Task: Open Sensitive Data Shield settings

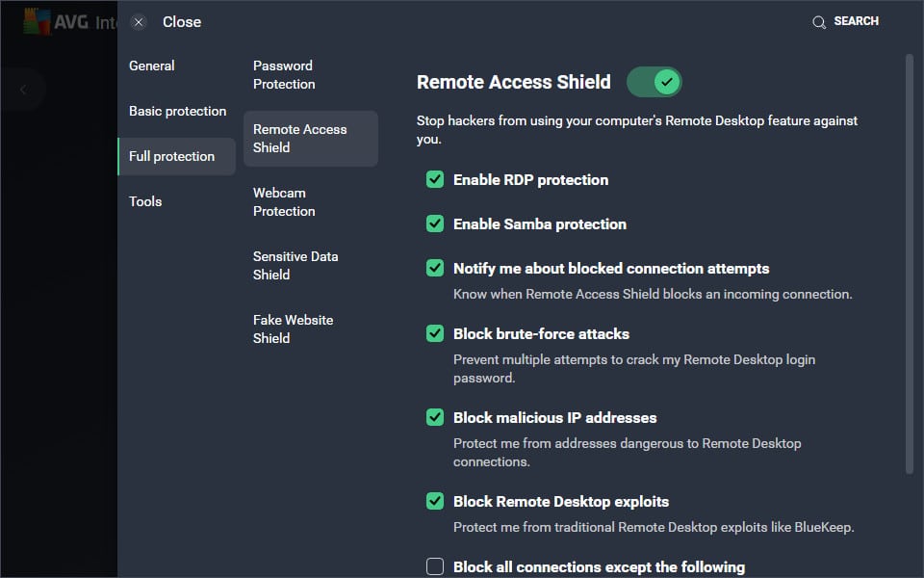Action: tap(295, 266)
